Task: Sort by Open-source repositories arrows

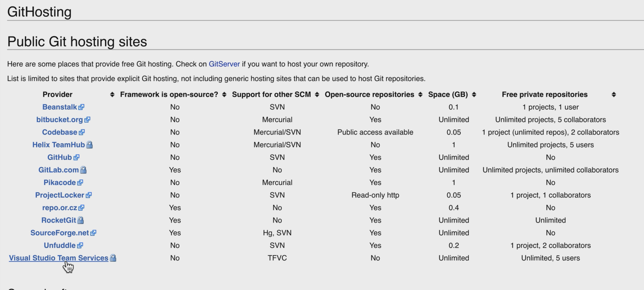Action: coord(420,95)
